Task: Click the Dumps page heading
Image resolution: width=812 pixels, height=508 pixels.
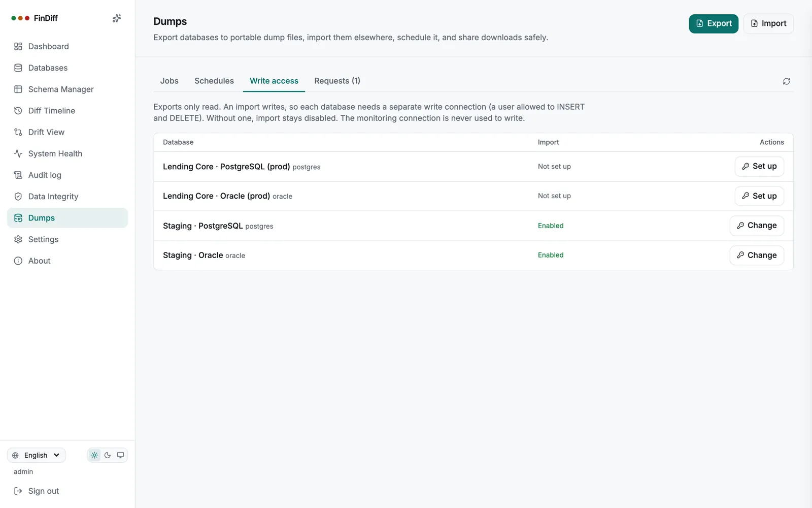Action: 170,21
